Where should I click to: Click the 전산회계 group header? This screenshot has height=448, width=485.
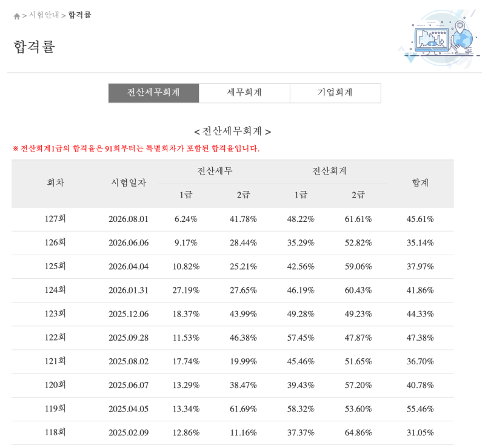coord(330,171)
